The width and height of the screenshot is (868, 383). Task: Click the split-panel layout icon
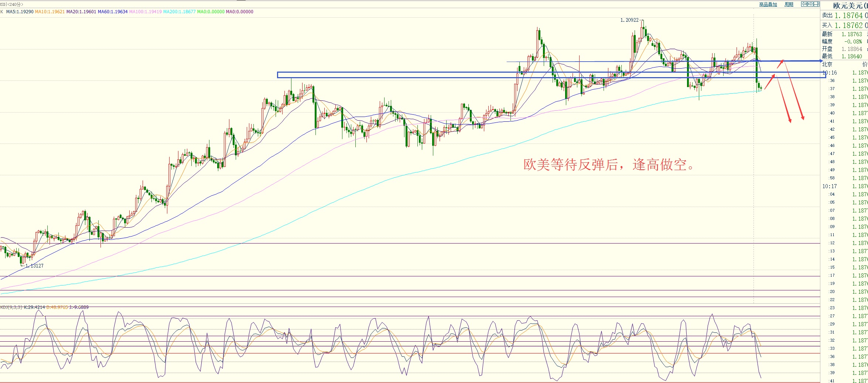[x=816, y=4]
